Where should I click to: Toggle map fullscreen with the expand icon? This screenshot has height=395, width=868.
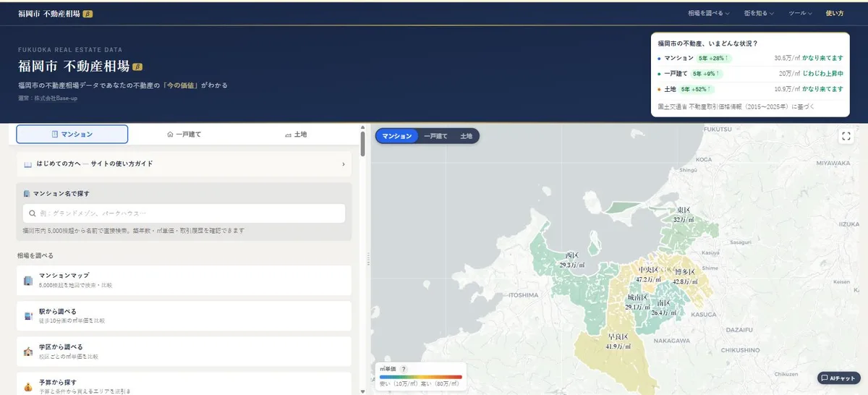846,136
